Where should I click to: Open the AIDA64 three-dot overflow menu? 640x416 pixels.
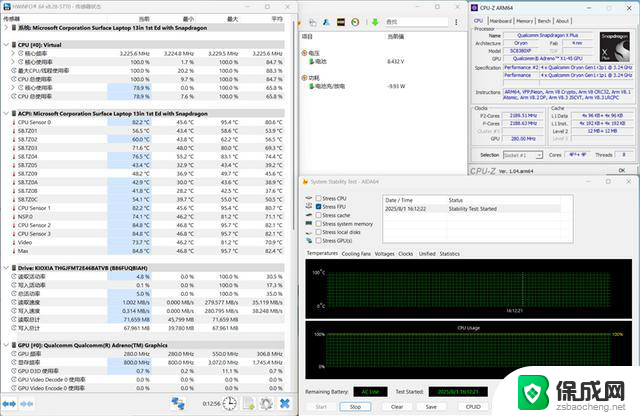[456, 22]
